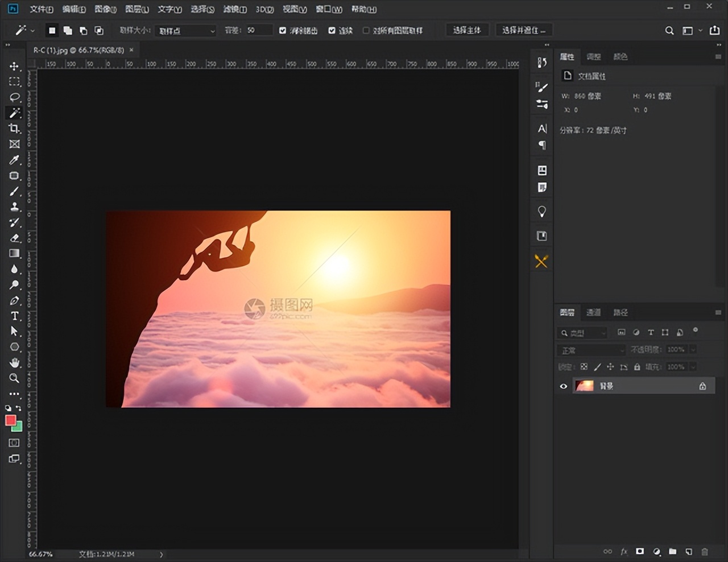Select the Lasso tool
This screenshot has height=562, width=728.
coord(14,97)
